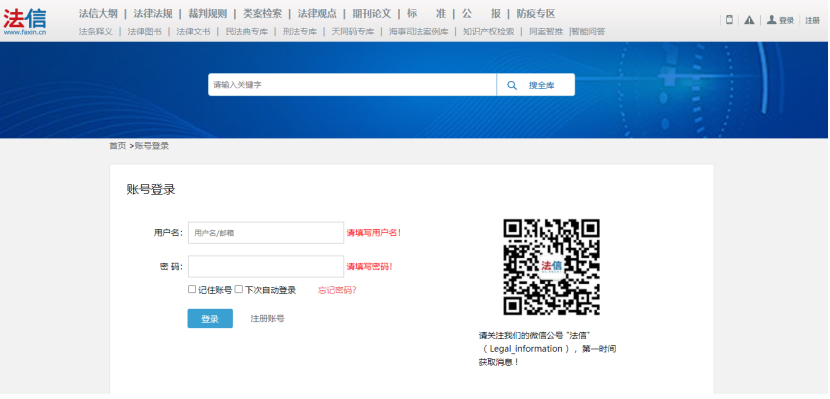Open the mobile phone icon in header
This screenshot has height=399, width=830.
pyautogui.click(x=729, y=20)
